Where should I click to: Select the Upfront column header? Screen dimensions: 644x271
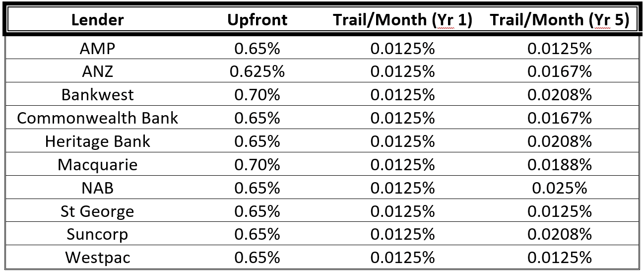coord(257,20)
